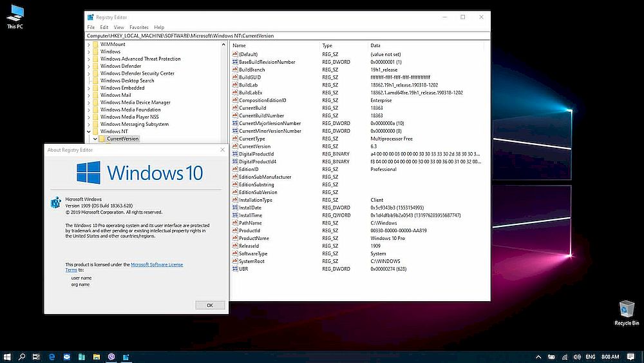
Task: Select the EditionID value icon
Action: 235,169
